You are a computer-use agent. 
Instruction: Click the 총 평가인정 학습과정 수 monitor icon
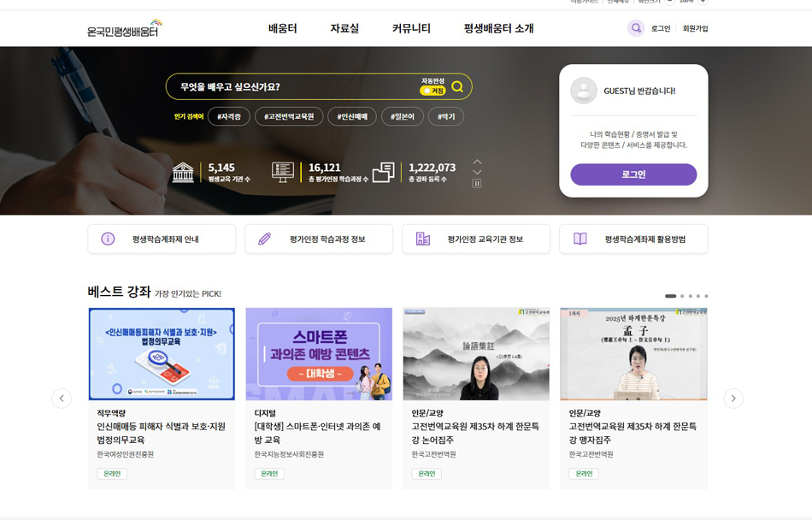click(x=283, y=172)
